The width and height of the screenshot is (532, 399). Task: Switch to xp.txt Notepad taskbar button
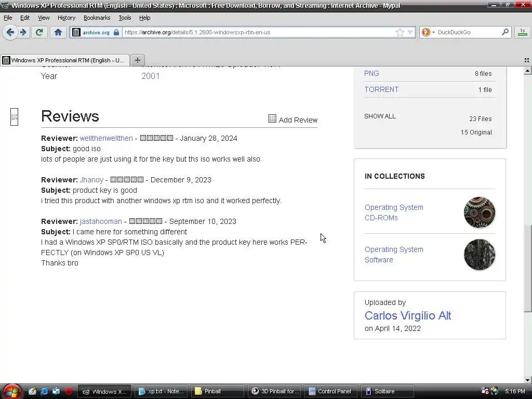click(162, 391)
